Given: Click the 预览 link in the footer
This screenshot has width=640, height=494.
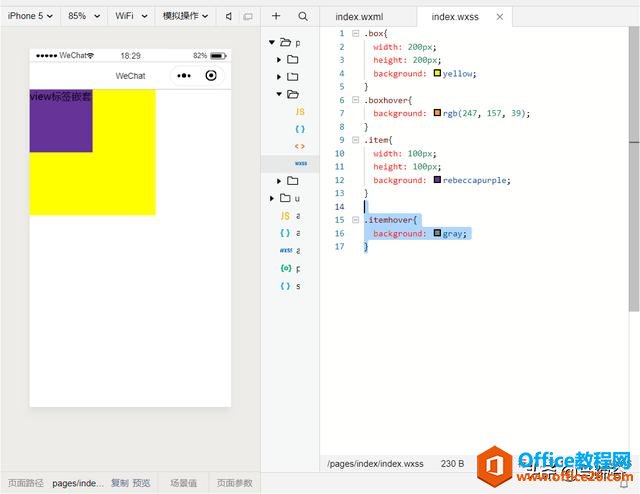Looking at the screenshot, I should (141, 483).
